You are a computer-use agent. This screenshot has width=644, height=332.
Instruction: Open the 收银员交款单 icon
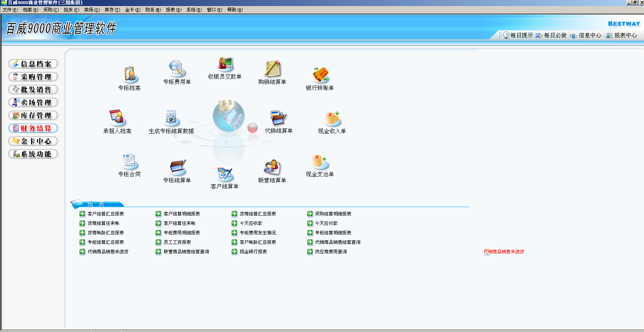pyautogui.click(x=226, y=64)
